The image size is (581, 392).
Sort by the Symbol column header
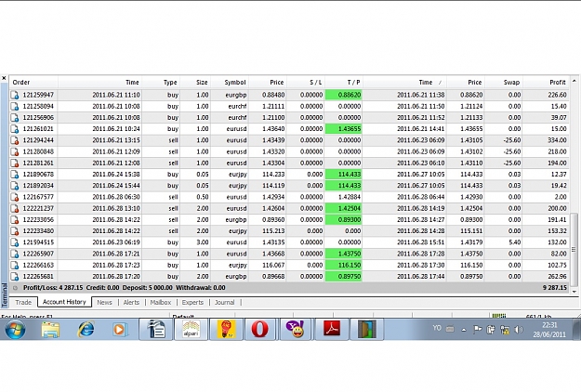click(x=230, y=82)
